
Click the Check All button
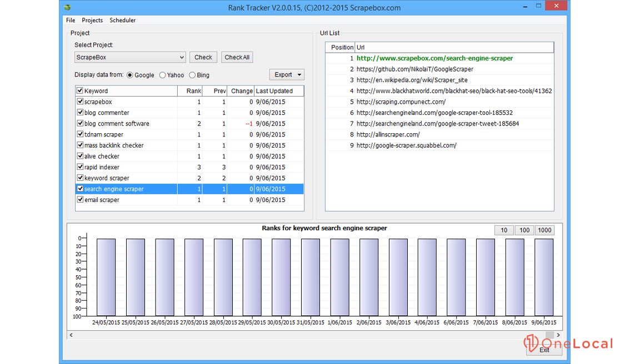(x=237, y=57)
